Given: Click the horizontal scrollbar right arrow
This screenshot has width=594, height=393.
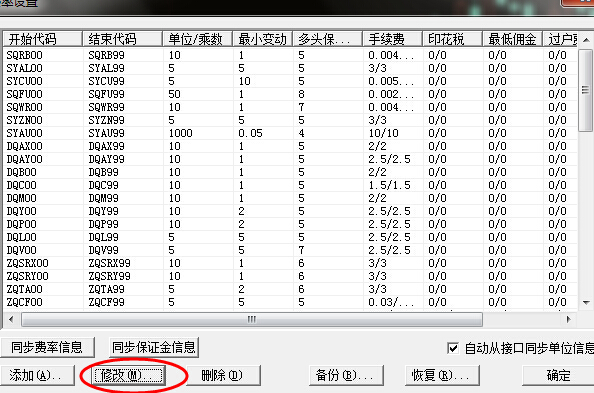Looking at the screenshot, I should (569, 319).
